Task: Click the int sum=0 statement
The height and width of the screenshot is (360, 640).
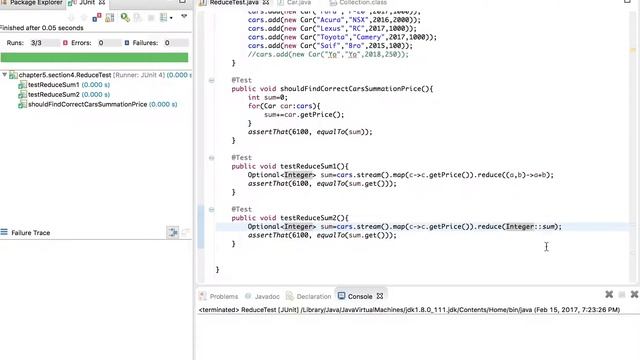Action: [x=267, y=98]
